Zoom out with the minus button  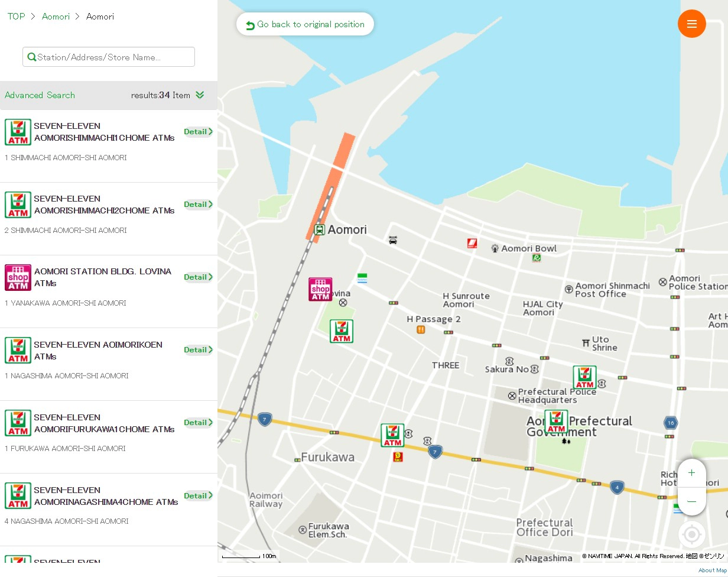(691, 501)
